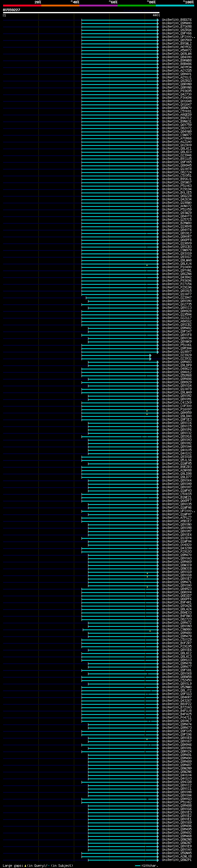197x868 pixels.
Task: Select the UniRef100_A6YM32 label
Action: coord(177,47)
